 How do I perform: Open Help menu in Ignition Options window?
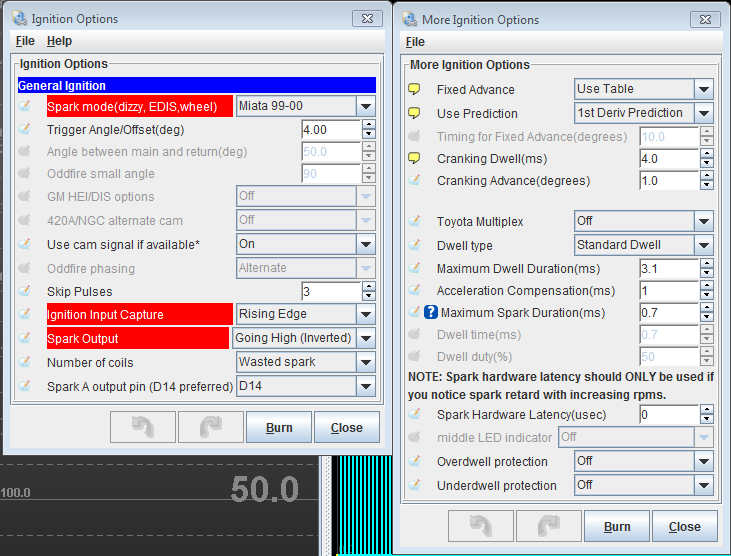(x=59, y=41)
